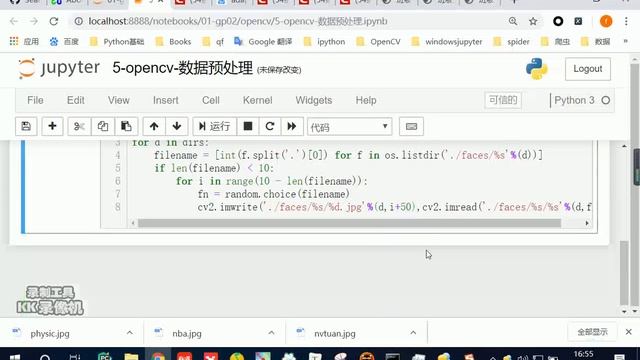The height and width of the screenshot is (360, 640).
Task: Click the Jupyter logo
Action: tap(59, 68)
